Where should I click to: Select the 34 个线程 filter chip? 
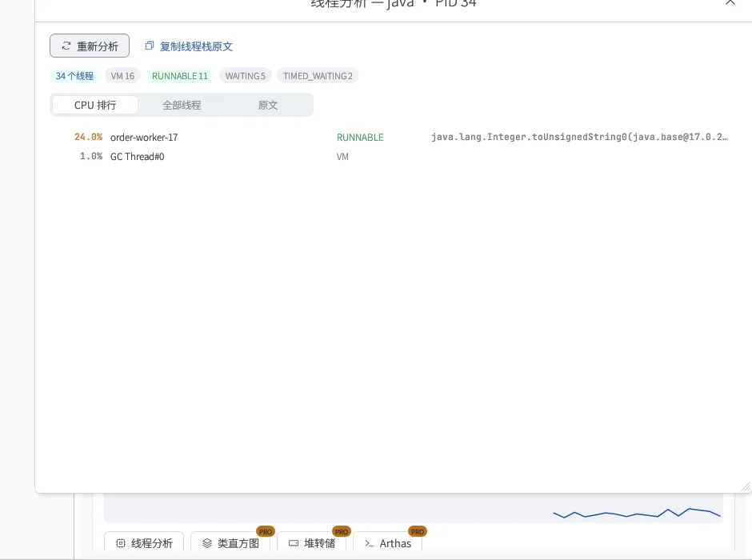pos(74,76)
